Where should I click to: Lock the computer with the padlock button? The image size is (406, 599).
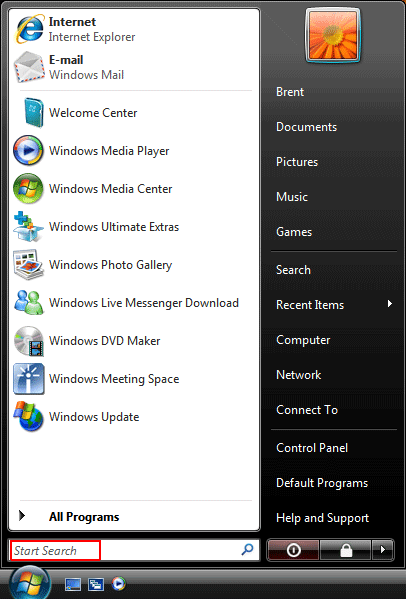pyautogui.click(x=345, y=550)
